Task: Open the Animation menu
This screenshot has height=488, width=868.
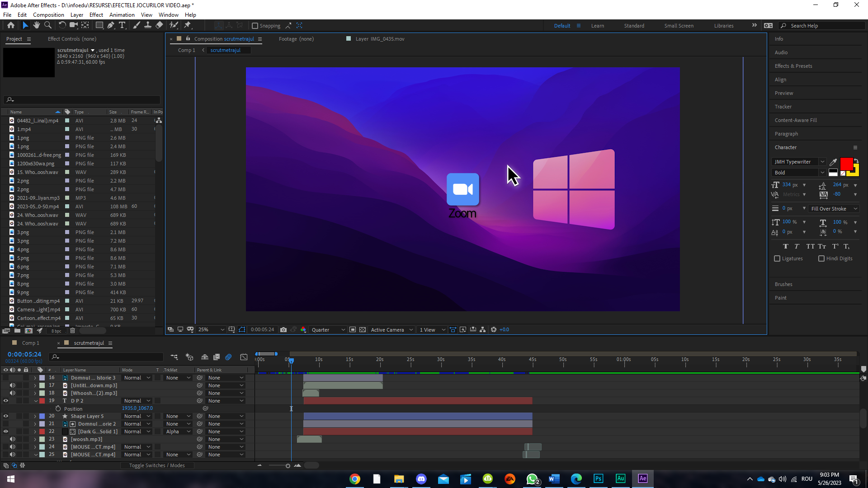Action: (x=122, y=15)
